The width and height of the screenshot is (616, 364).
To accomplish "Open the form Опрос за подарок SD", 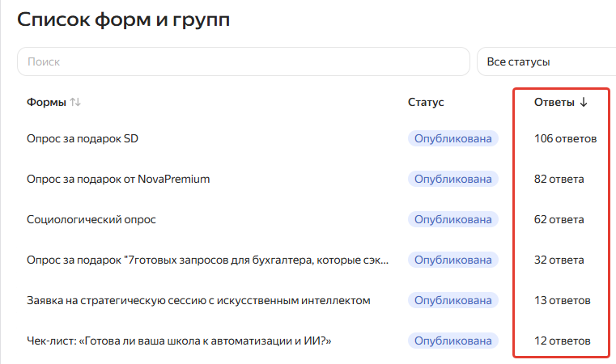I will tap(83, 138).
